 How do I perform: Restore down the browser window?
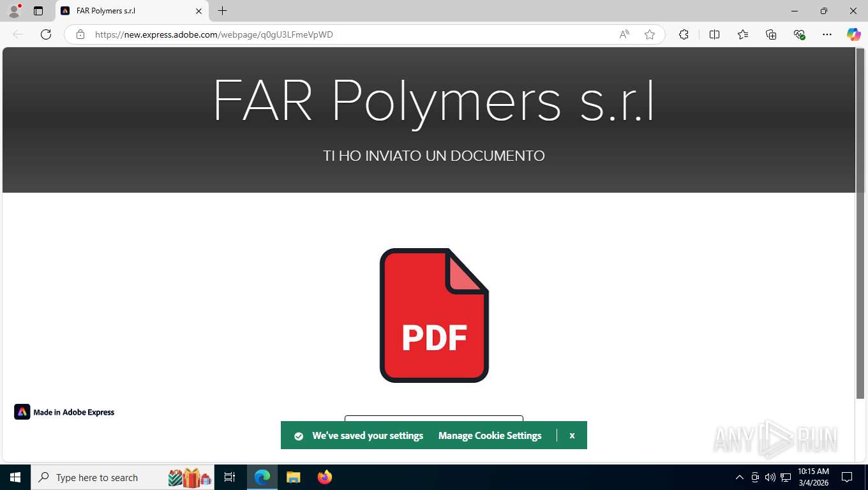pos(824,11)
